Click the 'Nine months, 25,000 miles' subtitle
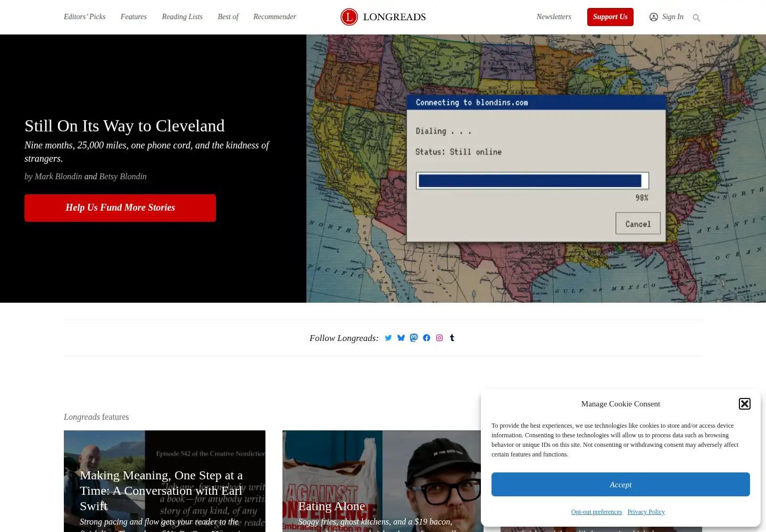 pos(147,152)
